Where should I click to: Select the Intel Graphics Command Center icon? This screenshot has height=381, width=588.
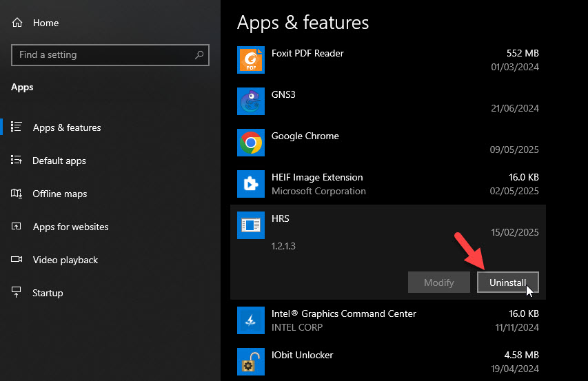click(x=250, y=320)
